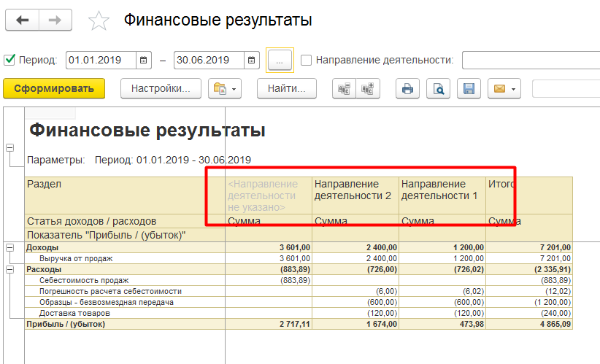Open period selection ellipsis button
The width and height of the screenshot is (600, 364).
point(280,60)
